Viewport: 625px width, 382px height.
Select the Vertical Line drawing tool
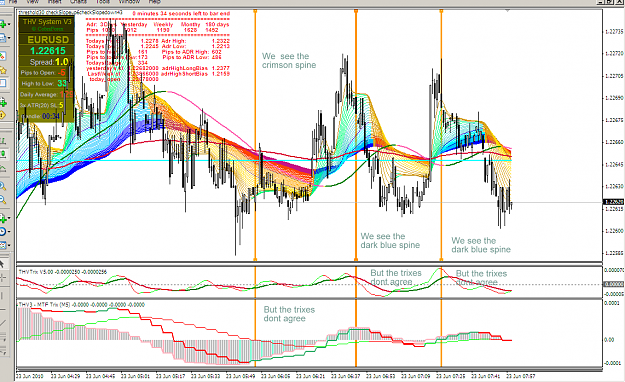coord(2,295)
